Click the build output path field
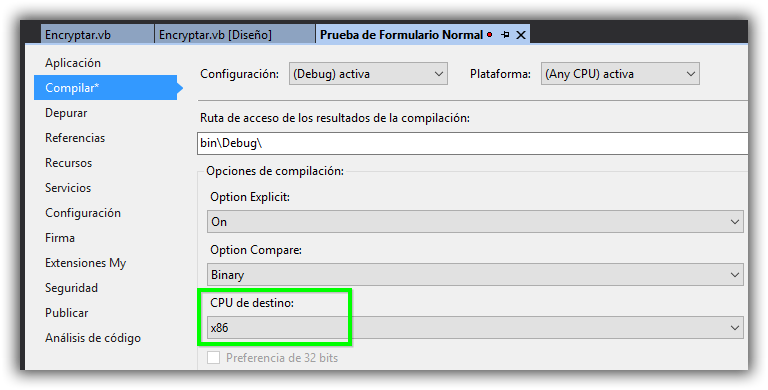The width and height of the screenshot is (768, 390). click(473, 144)
